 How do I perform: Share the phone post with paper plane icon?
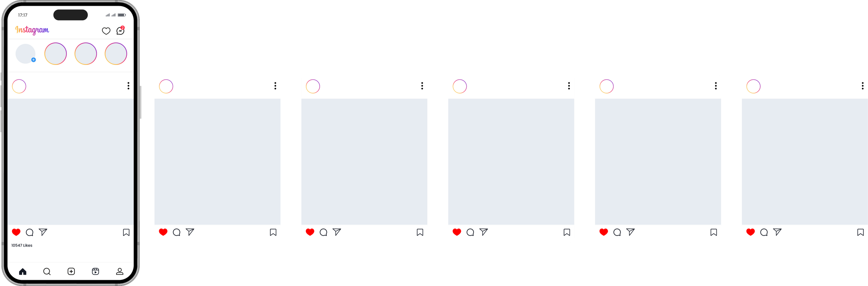(x=43, y=232)
